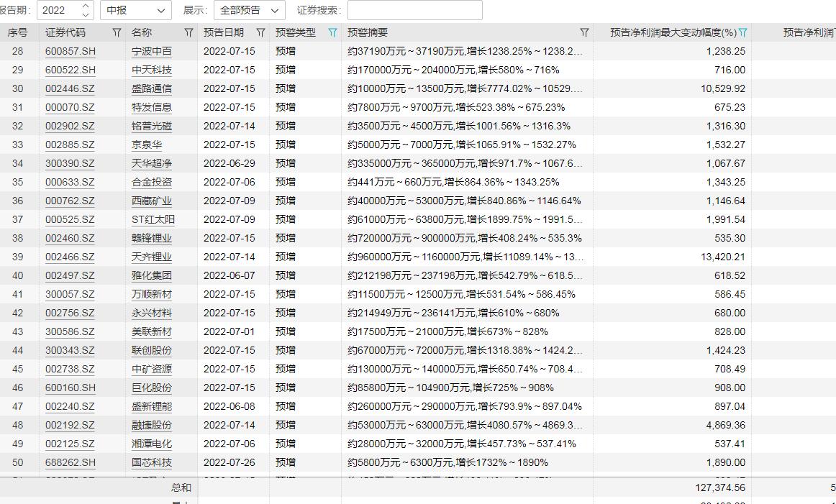Open stock name link 铭普光磁
The width and height of the screenshot is (836, 504).
pos(152,126)
